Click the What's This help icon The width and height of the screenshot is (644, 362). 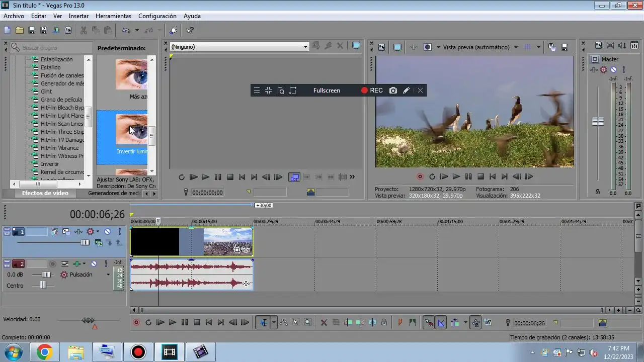tap(190, 30)
